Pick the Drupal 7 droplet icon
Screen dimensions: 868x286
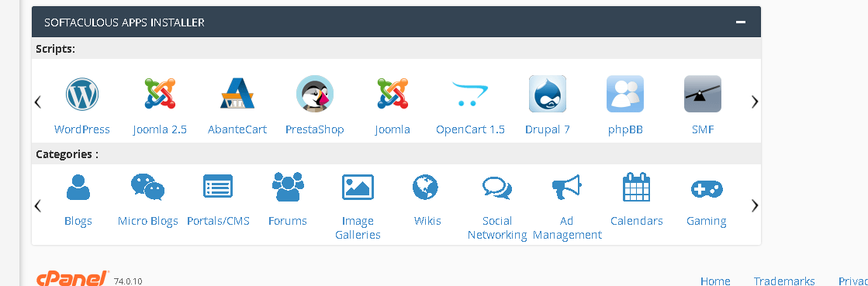[x=548, y=94]
